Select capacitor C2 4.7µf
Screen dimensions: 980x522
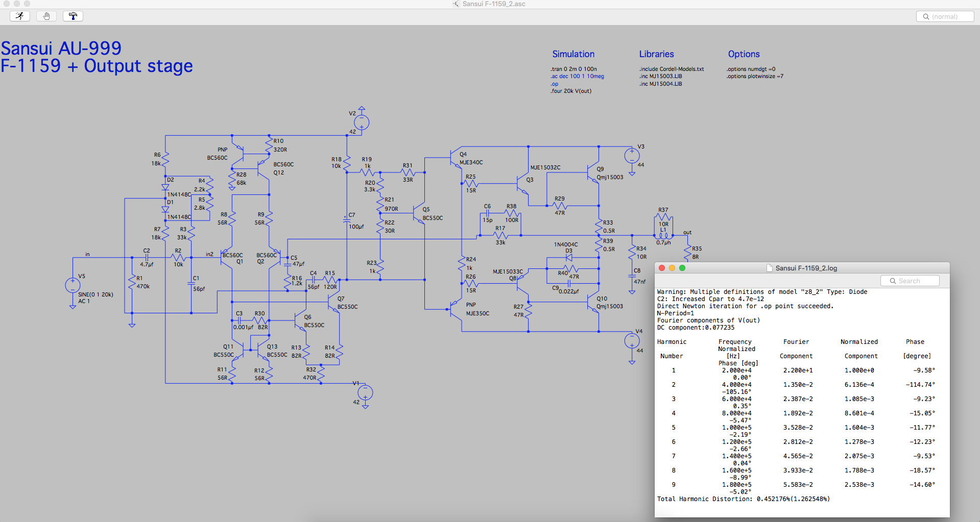click(147, 258)
